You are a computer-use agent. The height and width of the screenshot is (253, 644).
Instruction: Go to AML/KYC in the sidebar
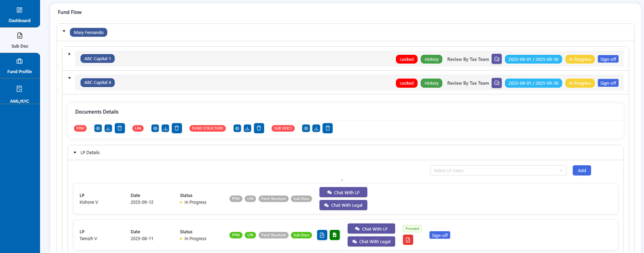coord(20,94)
